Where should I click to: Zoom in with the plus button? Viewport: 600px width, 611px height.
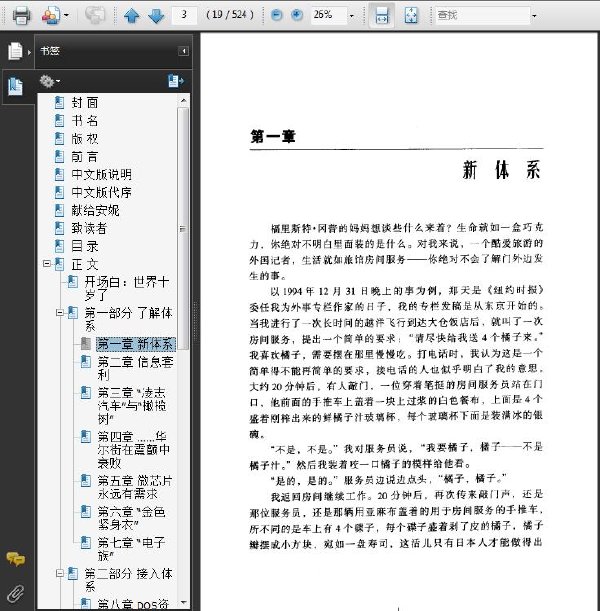[x=297, y=15]
